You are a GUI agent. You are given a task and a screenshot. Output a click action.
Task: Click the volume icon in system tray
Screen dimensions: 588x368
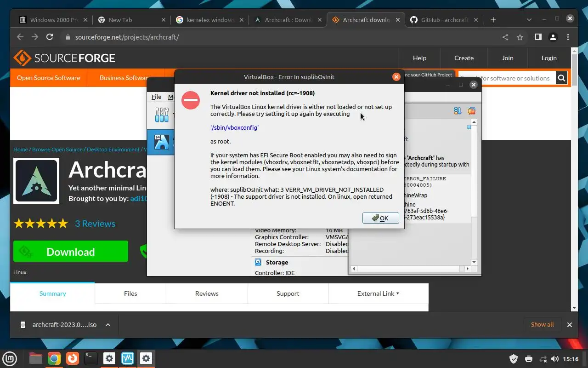[554, 359]
